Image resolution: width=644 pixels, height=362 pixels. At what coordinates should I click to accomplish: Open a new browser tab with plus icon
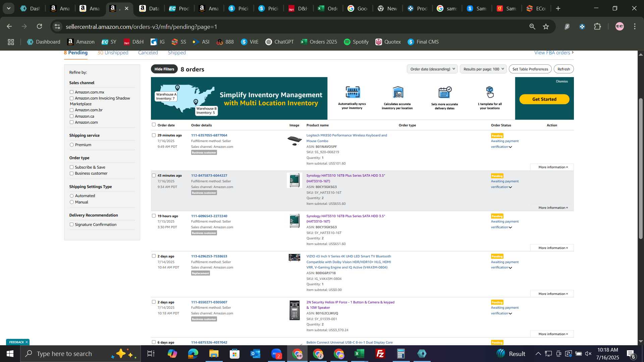tap(558, 8)
